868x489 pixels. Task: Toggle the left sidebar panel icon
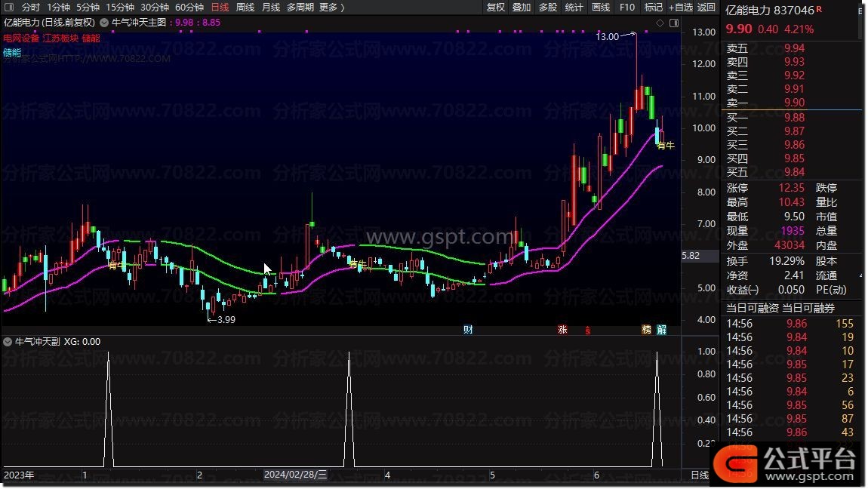click(9, 8)
